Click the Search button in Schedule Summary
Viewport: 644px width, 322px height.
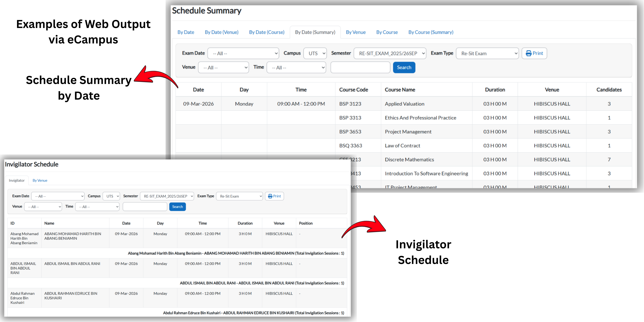coord(404,67)
